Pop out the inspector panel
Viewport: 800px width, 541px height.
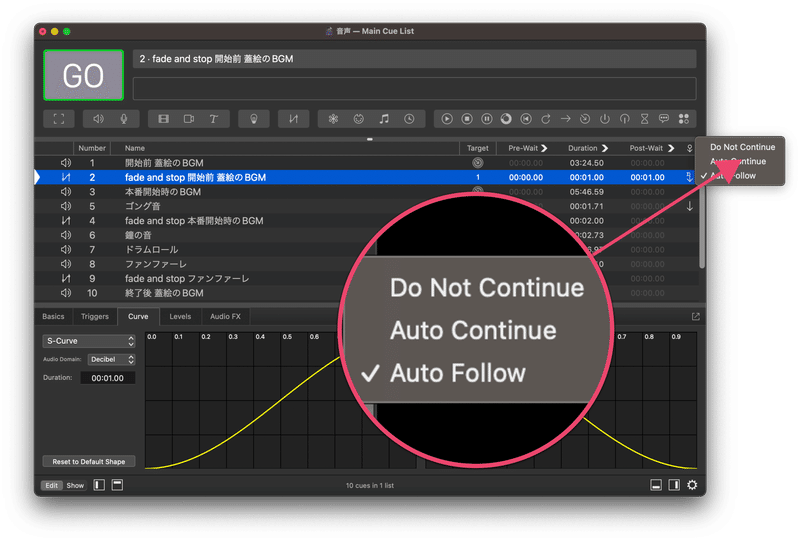pyautogui.click(x=695, y=316)
